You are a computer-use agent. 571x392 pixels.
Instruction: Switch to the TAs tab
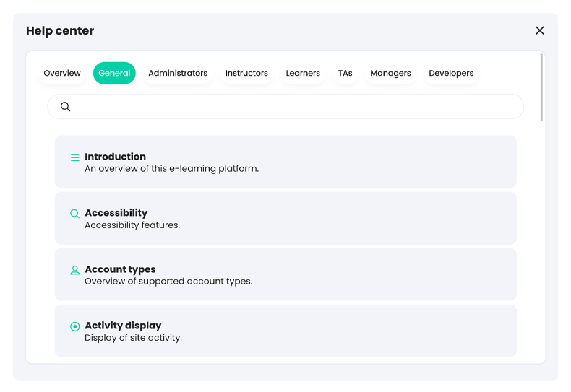[x=345, y=73]
